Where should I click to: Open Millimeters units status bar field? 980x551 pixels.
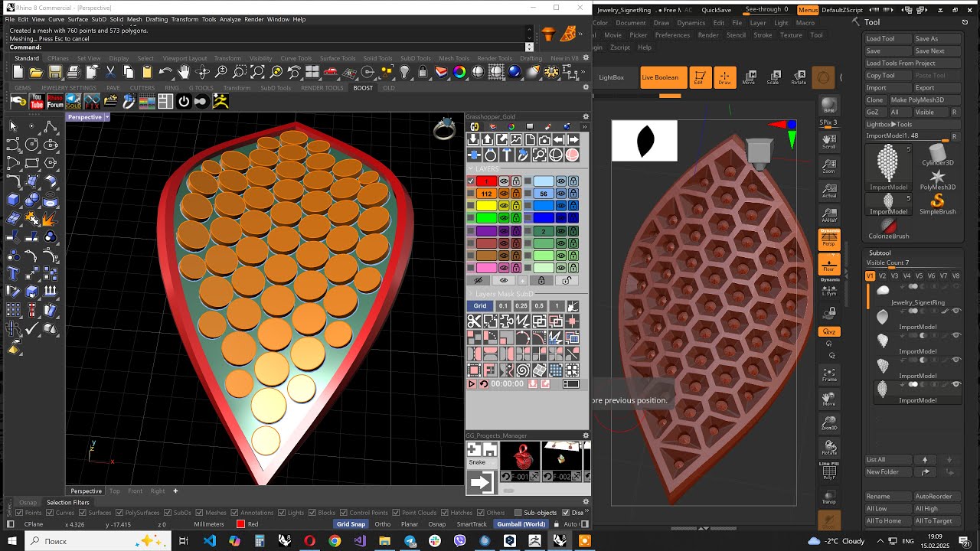pyautogui.click(x=209, y=524)
